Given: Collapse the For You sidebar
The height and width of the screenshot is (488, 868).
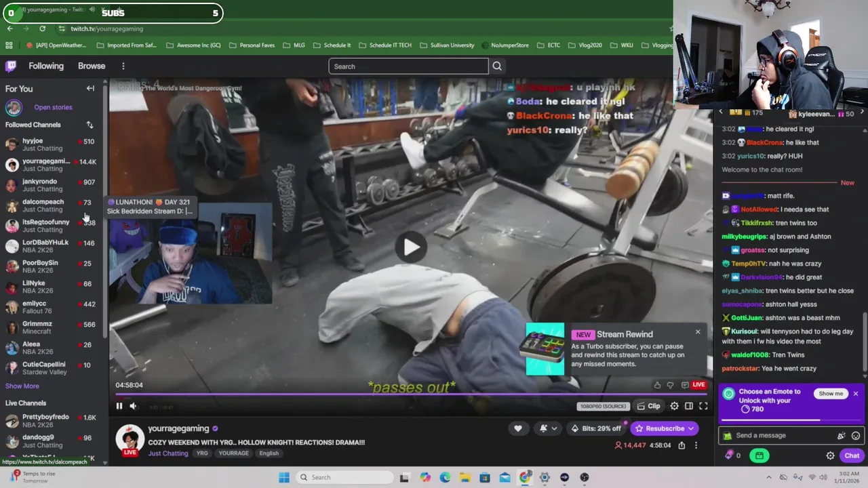Looking at the screenshot, I should pos(90,89).
